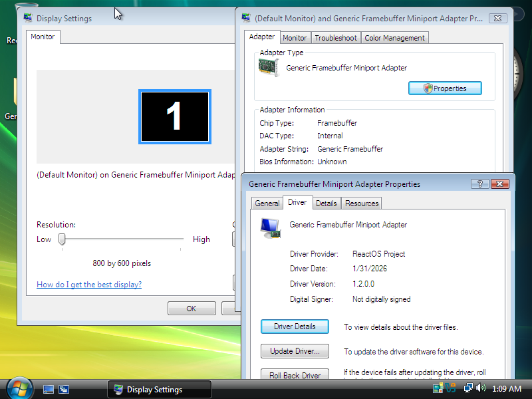
Task: Click the monitor icon above Driver Provider
Action: 269,226
